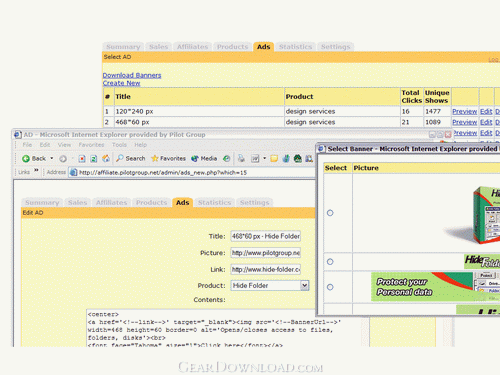Viewport: 500px width, 375px height.
Task: Click the Print icon in the IE toolbar
Action: point(241,159)
